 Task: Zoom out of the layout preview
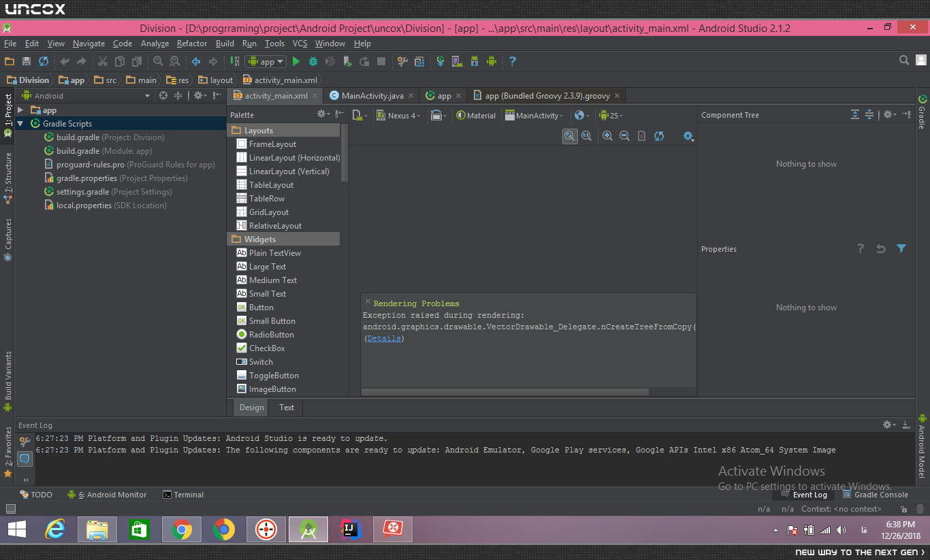coord(624,136)
